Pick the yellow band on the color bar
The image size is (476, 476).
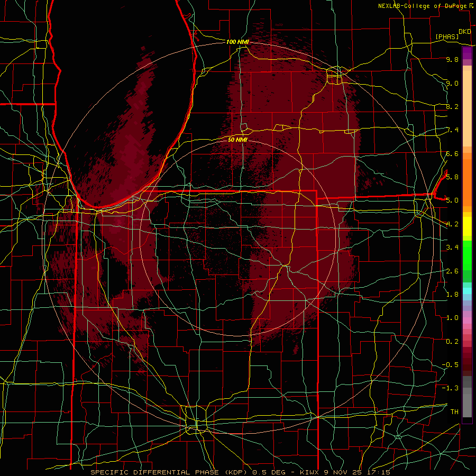pos(467,226)
